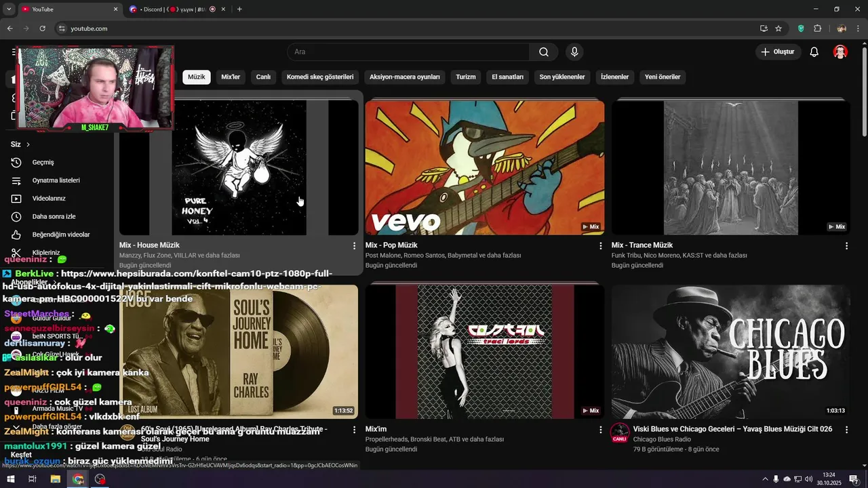Go back in browser
The image size is (868, 488).
click(9, 28)
